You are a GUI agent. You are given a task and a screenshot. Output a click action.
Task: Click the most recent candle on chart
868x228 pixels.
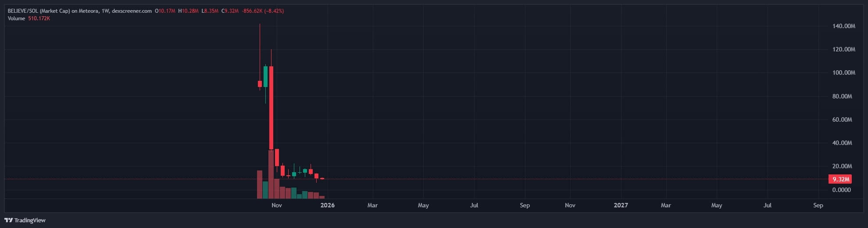pos(322,178)
